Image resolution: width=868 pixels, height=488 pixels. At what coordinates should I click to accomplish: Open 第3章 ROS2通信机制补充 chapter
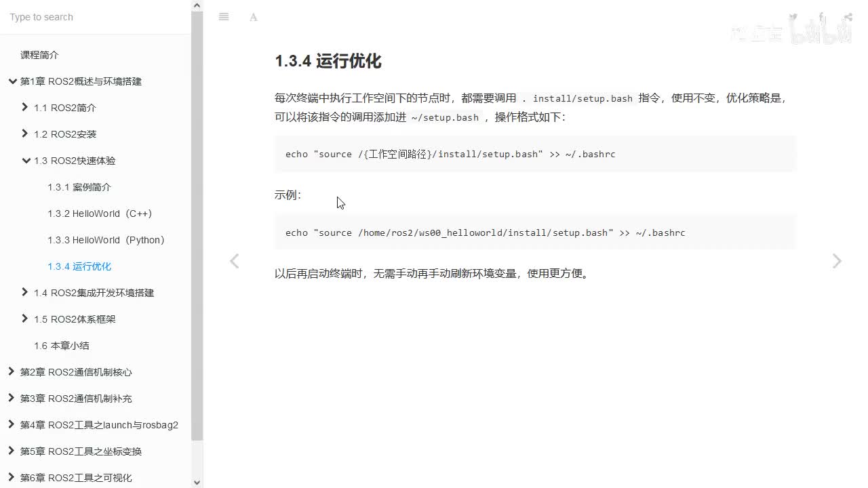click(76, 399)
